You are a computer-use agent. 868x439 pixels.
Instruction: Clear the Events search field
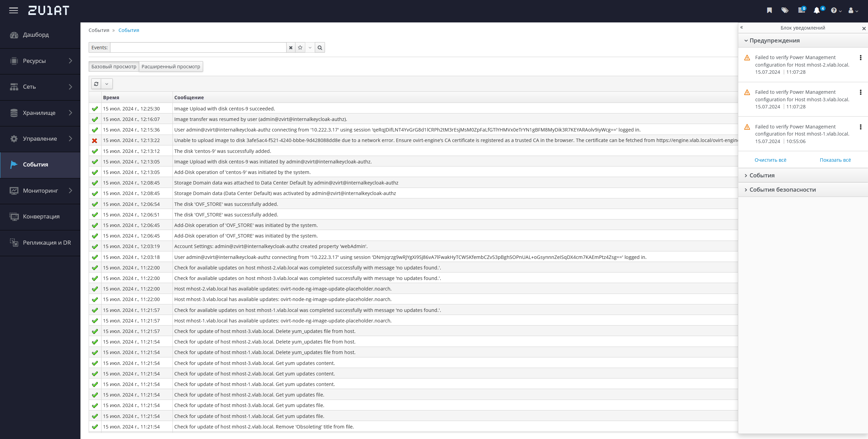point(291,48)
